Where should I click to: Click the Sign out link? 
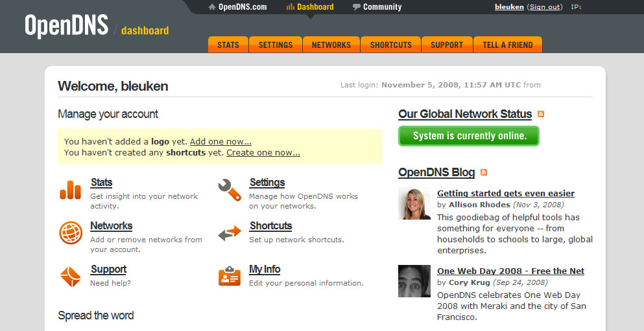coord(545,7)
